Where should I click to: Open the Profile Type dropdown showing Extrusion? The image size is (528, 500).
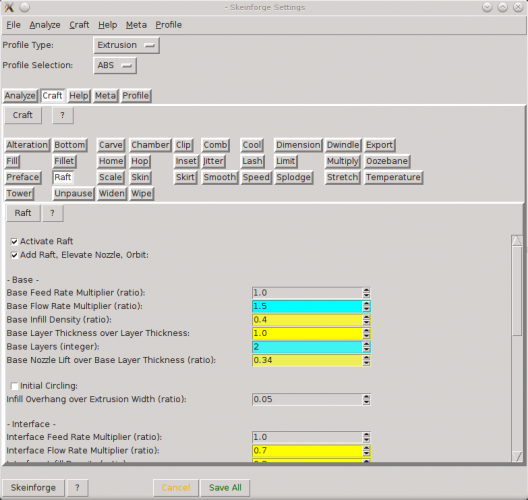126,45
